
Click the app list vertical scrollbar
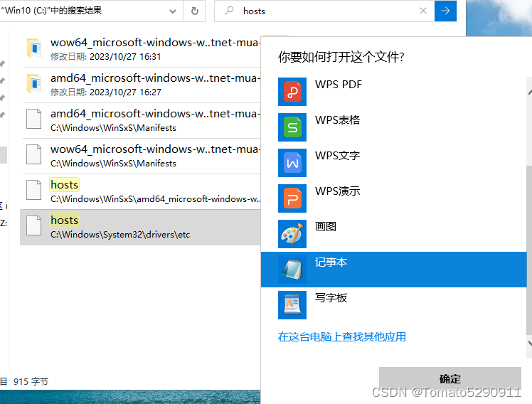[x=529, y=250]
